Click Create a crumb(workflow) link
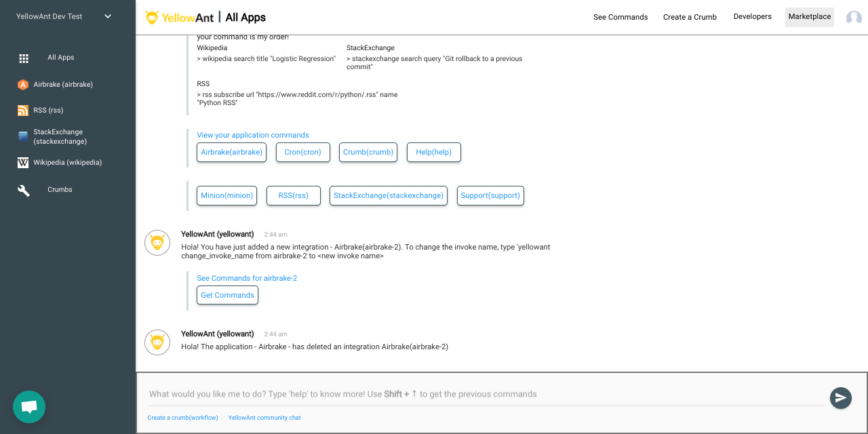The image size is (868, 434). 183,418
